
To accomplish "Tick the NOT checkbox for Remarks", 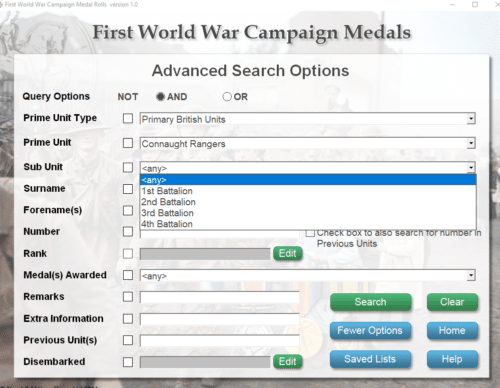I will (128, 297).
